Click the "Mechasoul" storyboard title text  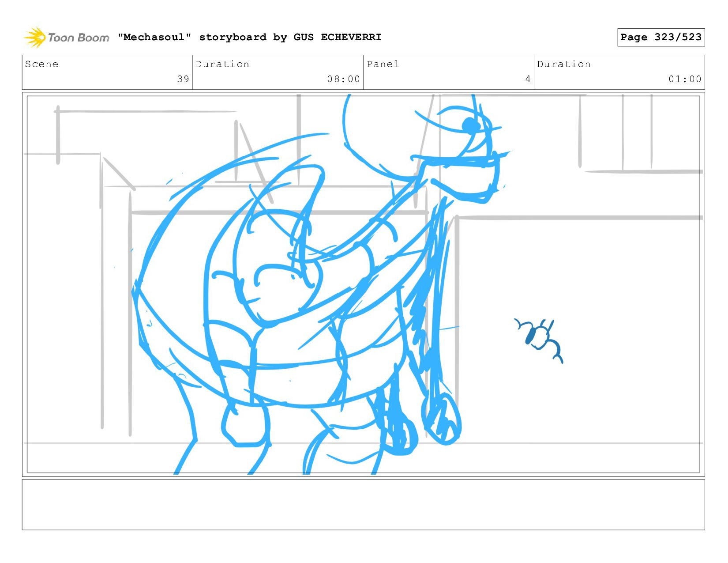point(250,37)
